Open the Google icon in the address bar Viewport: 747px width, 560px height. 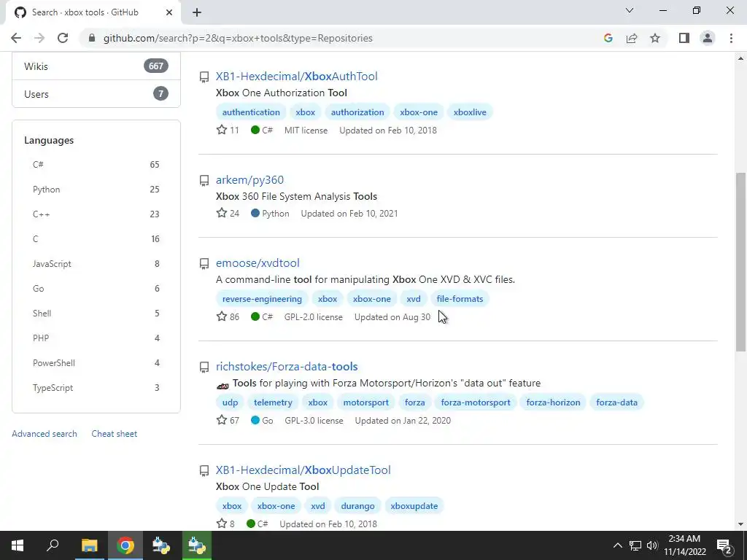(x=608, y=38)
